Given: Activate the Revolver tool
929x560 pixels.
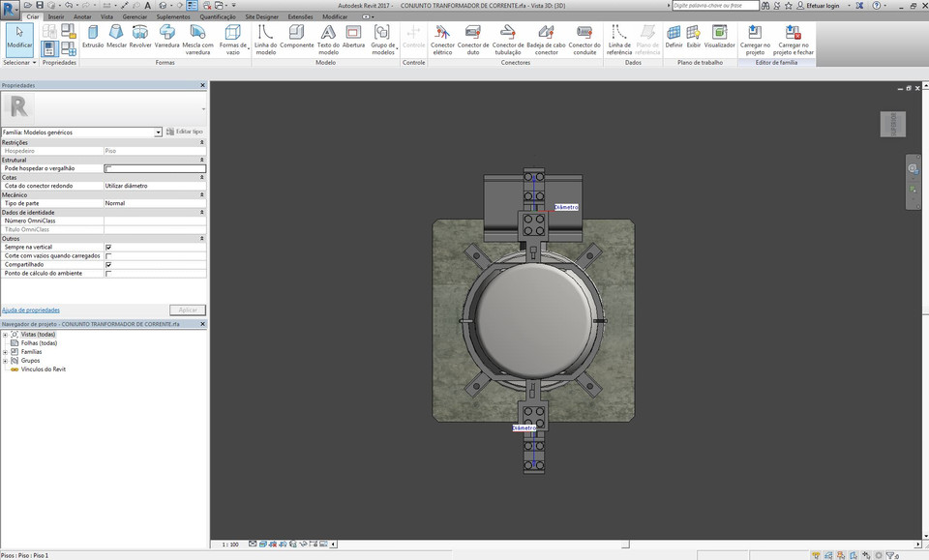Looking at the screenshot, I should click(140, 39).
